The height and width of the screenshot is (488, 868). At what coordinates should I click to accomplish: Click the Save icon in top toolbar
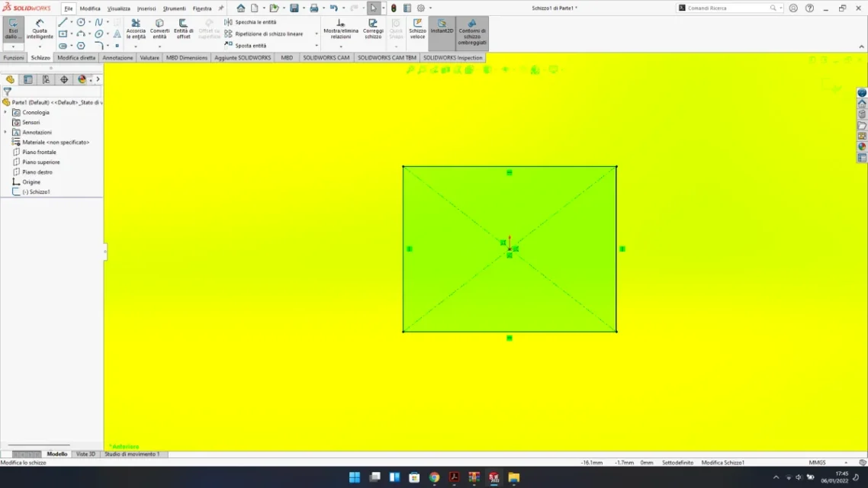click(x=294, y=8)
